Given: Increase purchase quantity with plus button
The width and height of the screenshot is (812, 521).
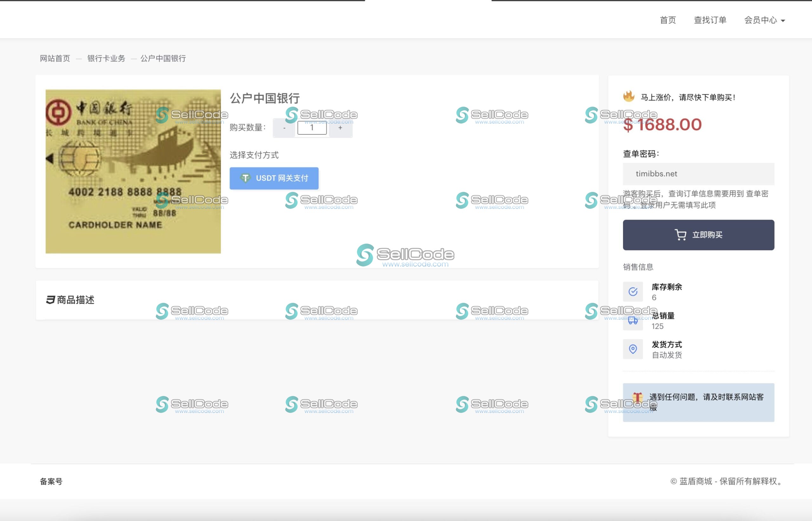Looking at the screenshot, I should tap(340, 128).
